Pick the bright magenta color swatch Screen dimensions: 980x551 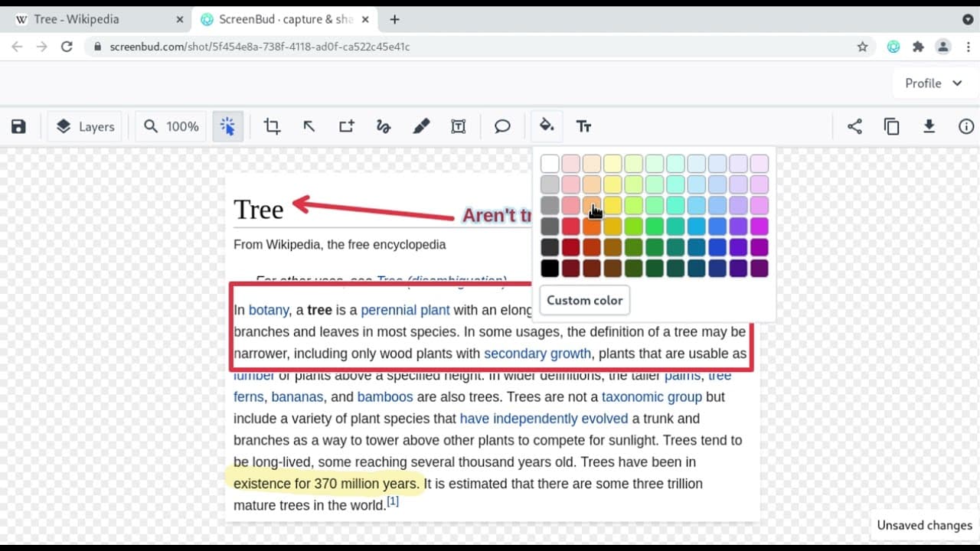tap(759, 226)
